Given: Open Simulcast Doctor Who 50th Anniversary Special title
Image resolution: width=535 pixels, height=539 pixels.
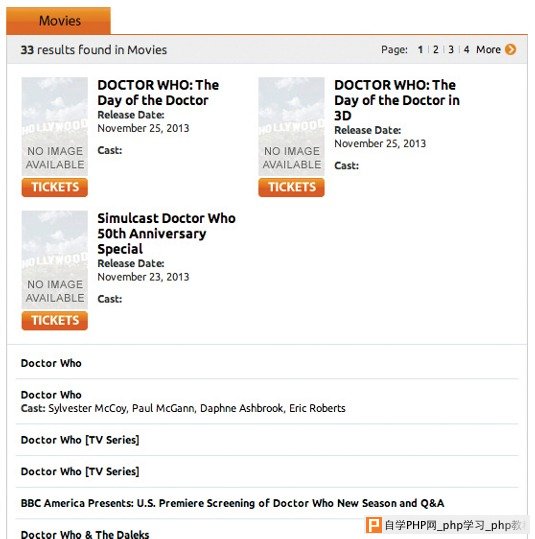Looking at the screenshot, I should 166,233.
